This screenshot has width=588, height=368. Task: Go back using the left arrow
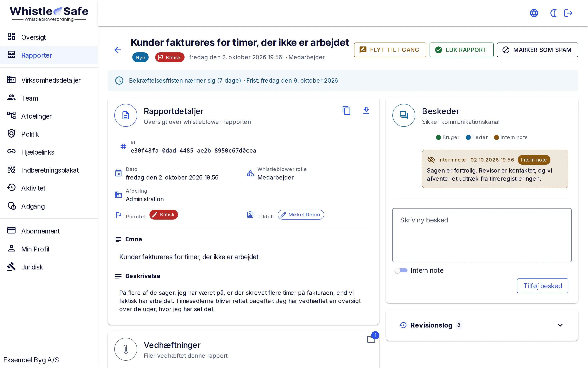[118, 50]
